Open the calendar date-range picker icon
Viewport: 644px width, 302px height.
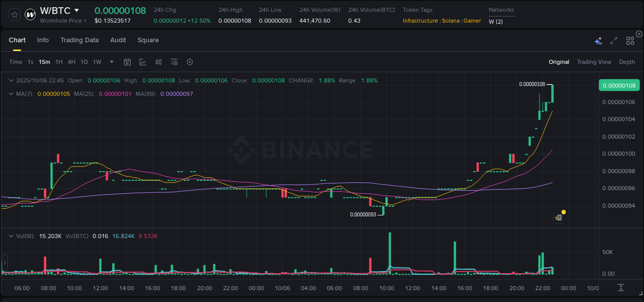(x=127, y=62)
